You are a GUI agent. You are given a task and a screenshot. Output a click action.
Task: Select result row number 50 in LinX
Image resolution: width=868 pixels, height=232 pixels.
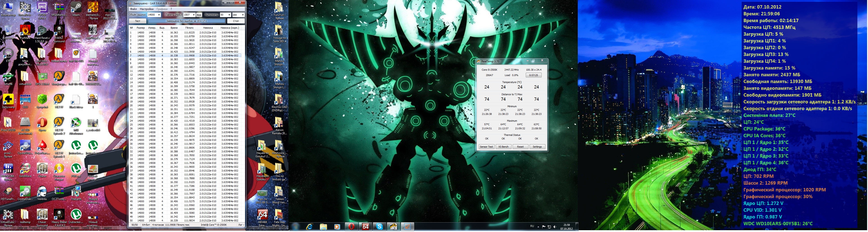coord(185,220)
